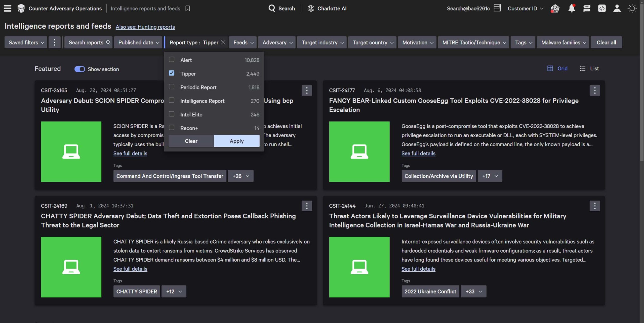Open the MITRE Tactic/Technique dropdown
This screenshot has width=644, height=323.
473,42
